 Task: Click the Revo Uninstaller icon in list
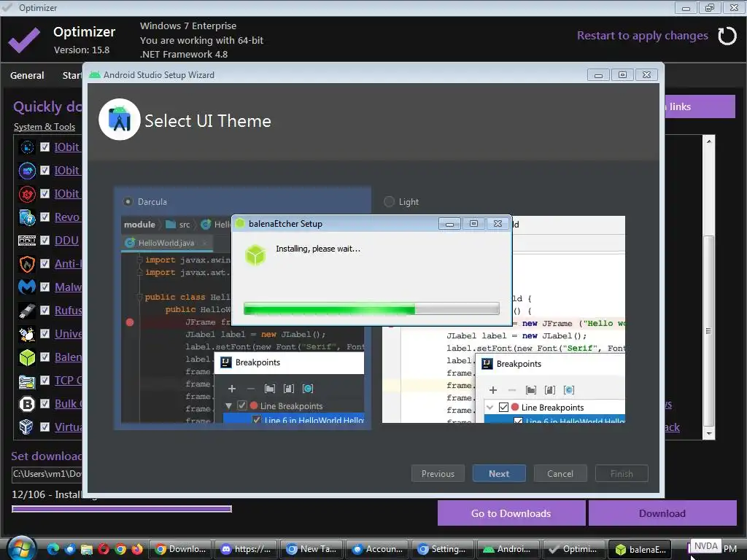point(27,217)
